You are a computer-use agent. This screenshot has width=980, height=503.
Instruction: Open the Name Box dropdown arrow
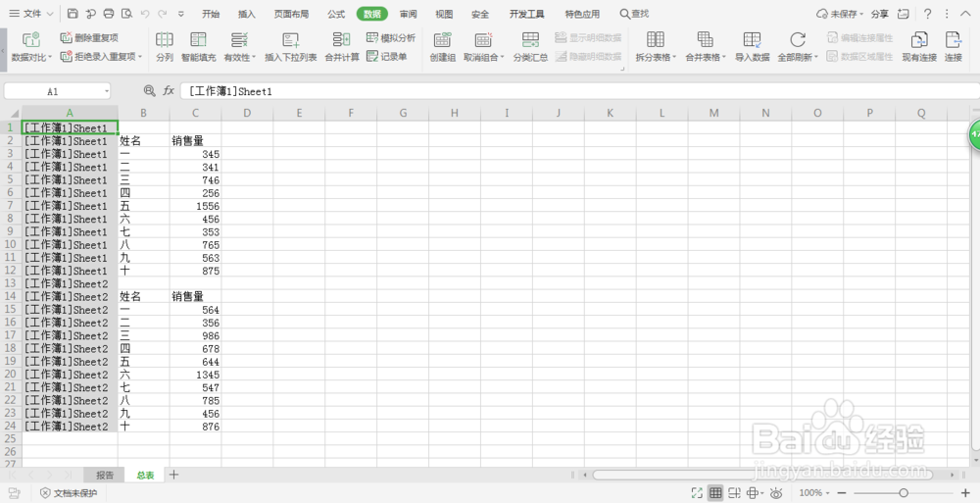(x=106, y=91)
